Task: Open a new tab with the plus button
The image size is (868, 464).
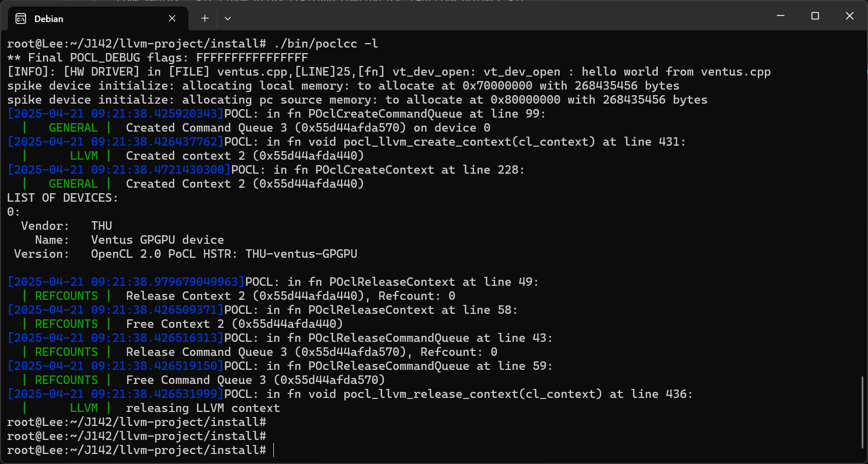Action: (205, 19)
